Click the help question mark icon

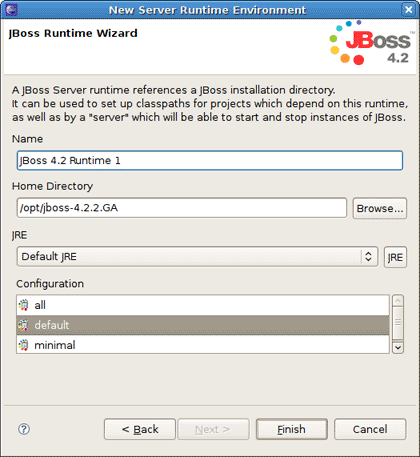pos(24,429)
